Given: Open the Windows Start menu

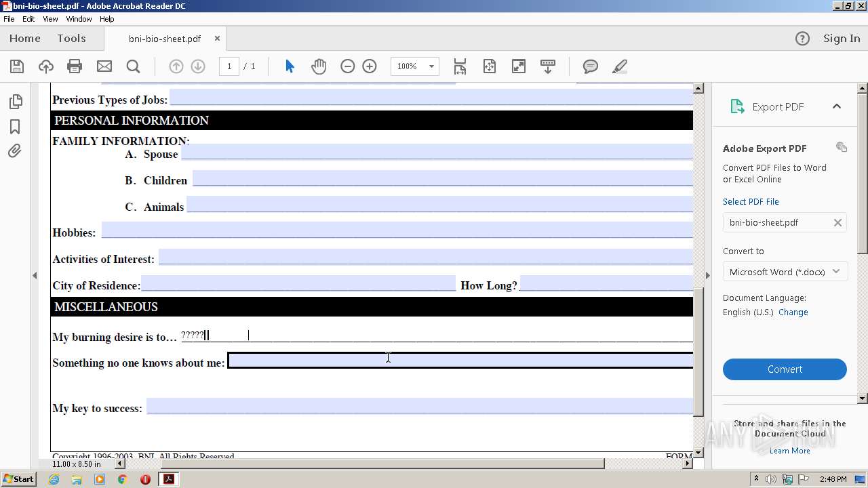Looking at the screenshot, I should click(x=18, y=479).
